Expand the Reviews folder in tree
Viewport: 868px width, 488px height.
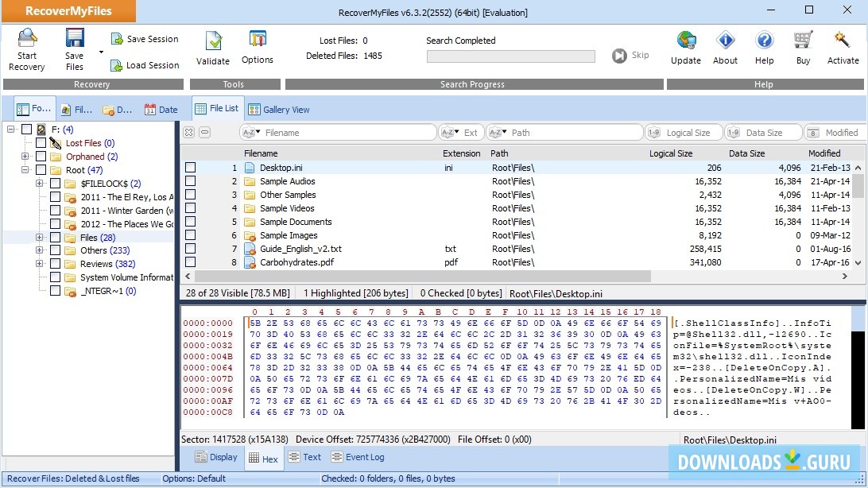click(40, 264)
